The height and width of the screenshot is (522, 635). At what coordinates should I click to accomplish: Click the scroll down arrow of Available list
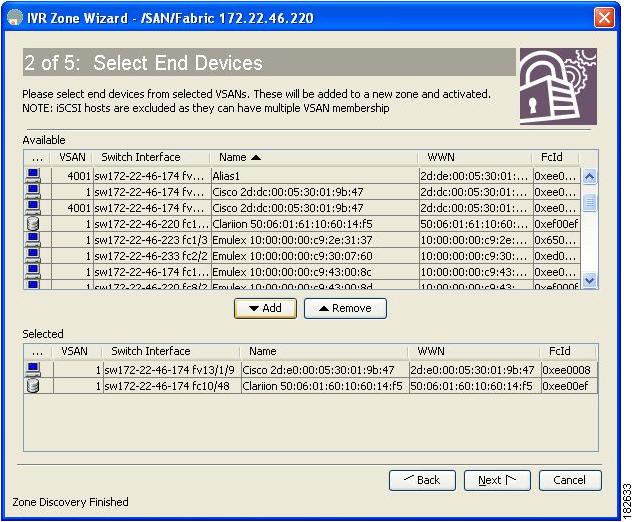pyautogui.click(x=590, y=280)
